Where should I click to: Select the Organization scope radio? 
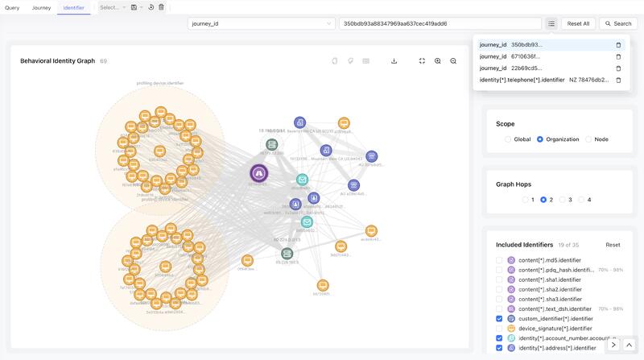coord(540,139)
